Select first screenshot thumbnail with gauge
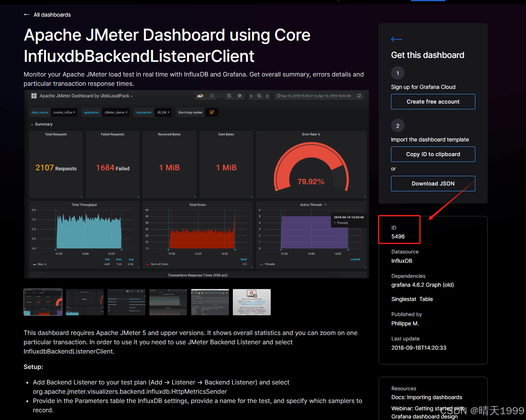 click(x=43, y=302)
